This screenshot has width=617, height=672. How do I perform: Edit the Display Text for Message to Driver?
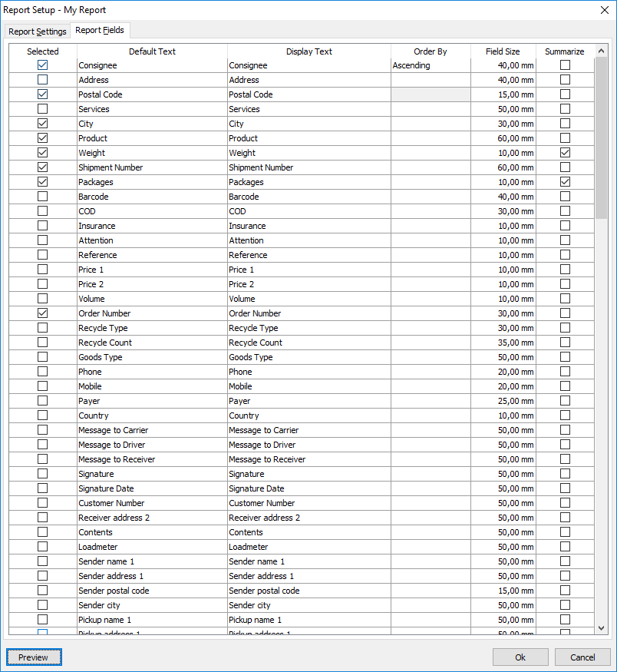(x=309, y=445)
